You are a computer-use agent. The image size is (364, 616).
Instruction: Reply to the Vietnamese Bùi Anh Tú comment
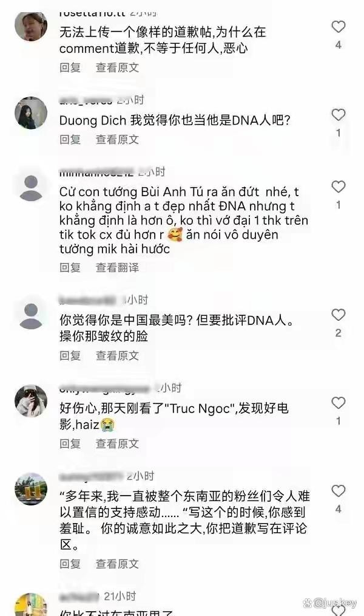(70, 267)
